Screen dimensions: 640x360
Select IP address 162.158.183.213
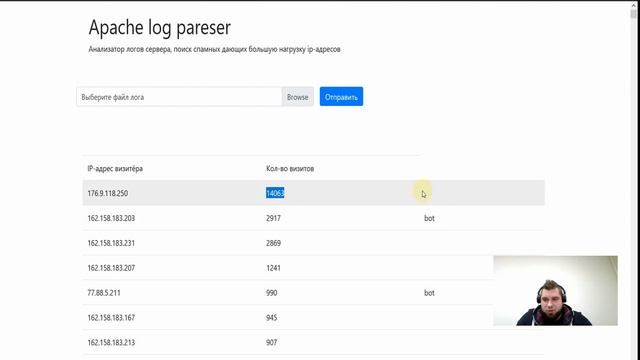(111, 342)
